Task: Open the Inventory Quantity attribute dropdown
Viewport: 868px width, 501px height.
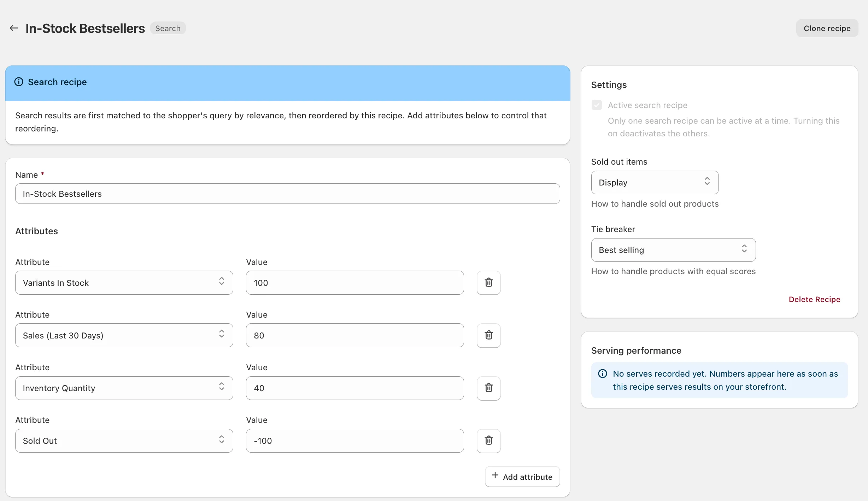Action: coord(124,388)
